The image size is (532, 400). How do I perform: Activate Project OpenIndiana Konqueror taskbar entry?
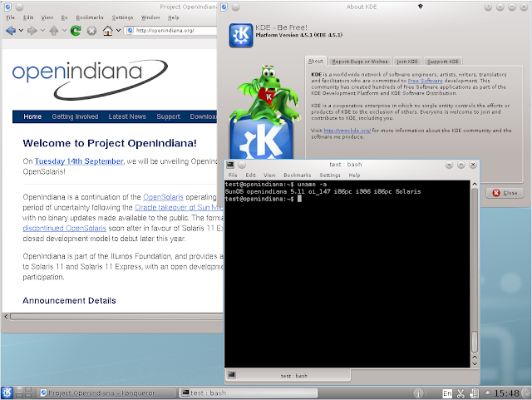point(106,393)
